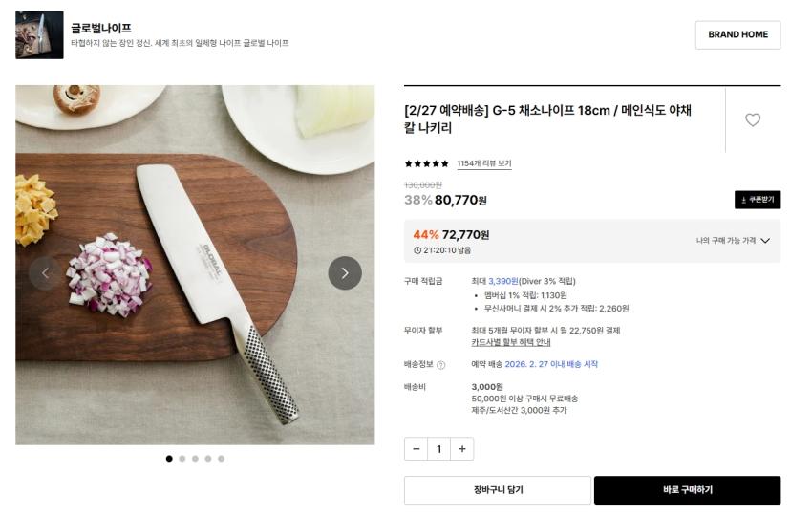This screenshot has height=517, width=812.
Task: Open the BRAND HOME page
Action: click(737, 35)
